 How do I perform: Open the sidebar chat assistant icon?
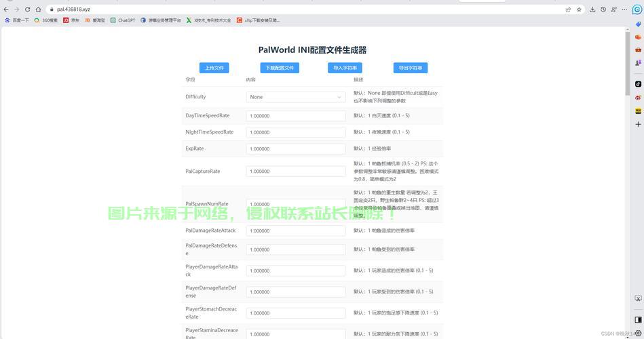coord(637,9)
